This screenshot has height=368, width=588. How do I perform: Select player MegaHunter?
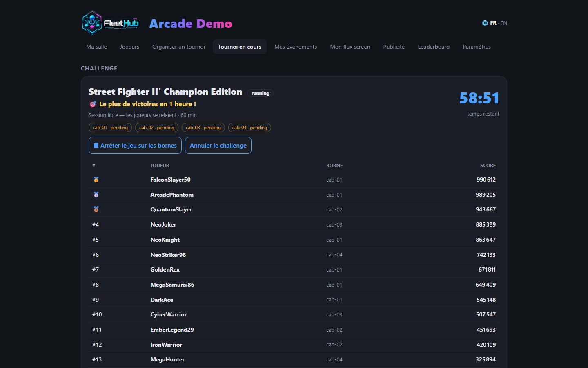point(167,359)
